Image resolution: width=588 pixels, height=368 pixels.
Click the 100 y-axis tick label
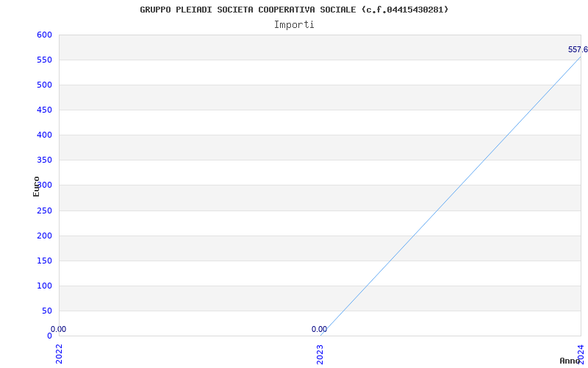[44, 286]
